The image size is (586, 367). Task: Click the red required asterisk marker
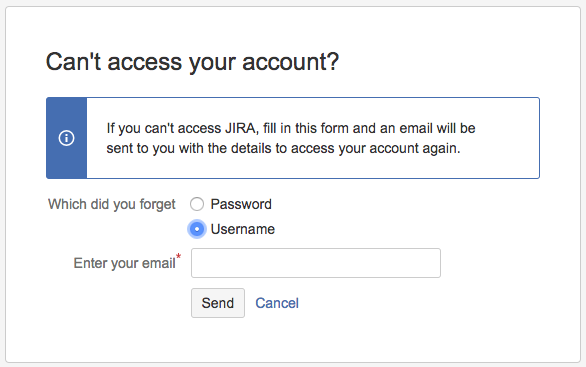pyautogui.click(x=179, y=257)
